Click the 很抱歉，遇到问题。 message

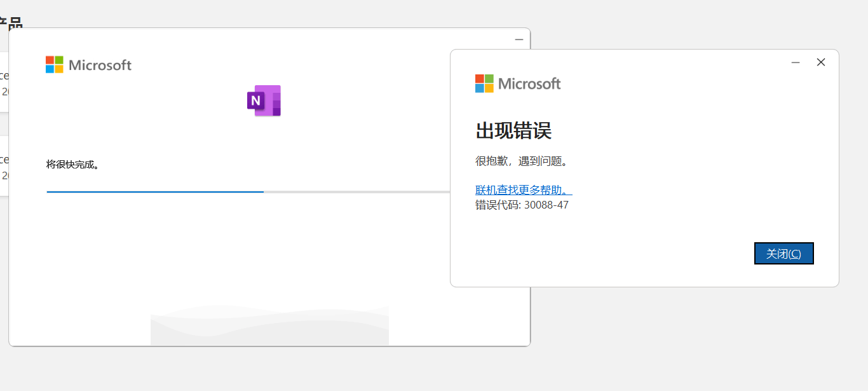click(521, 161)
